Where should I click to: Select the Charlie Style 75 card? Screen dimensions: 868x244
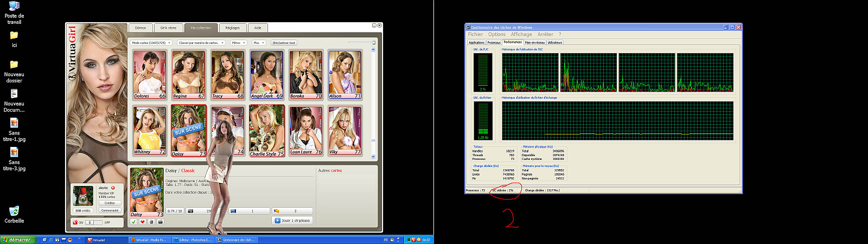pos(266,131)
